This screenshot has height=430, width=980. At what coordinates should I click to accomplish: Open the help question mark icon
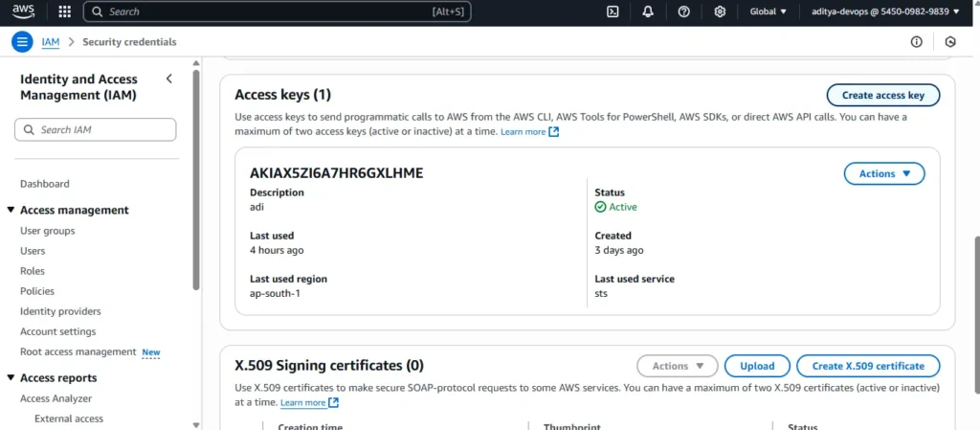tap(683, 11)
